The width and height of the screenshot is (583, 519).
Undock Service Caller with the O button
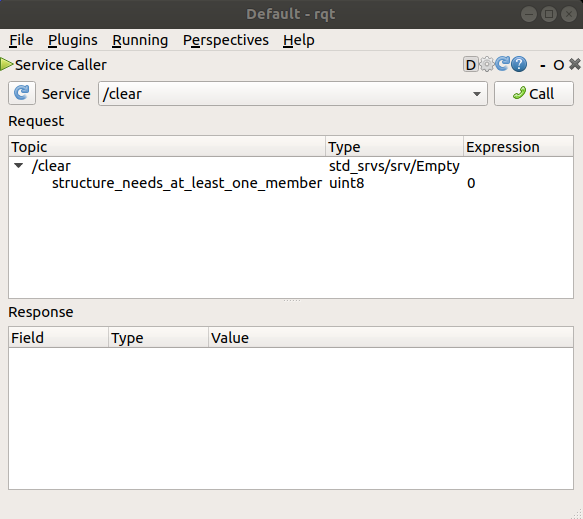pyautogui.click(x=558, y=65)
